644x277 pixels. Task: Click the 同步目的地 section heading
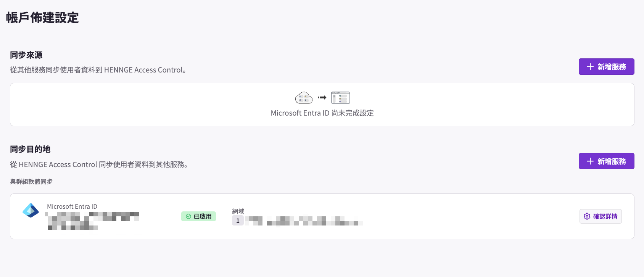click(30, 149)
